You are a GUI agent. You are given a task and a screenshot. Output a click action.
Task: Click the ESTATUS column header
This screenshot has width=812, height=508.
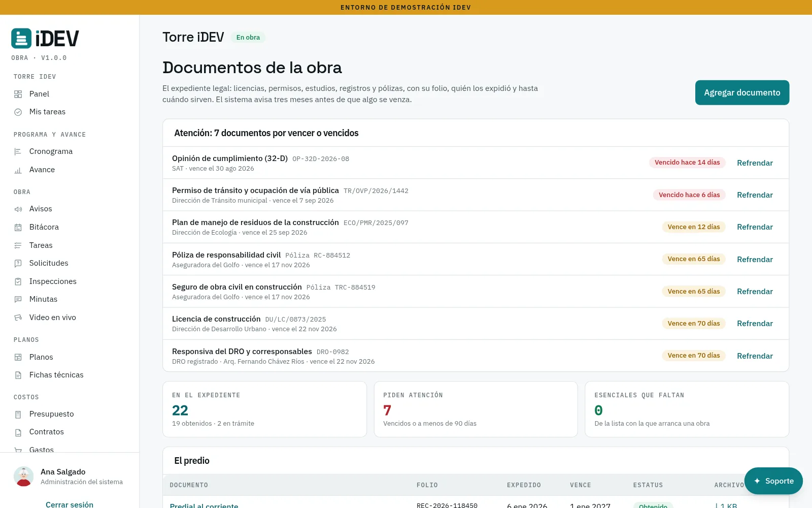tap(648, 485)
